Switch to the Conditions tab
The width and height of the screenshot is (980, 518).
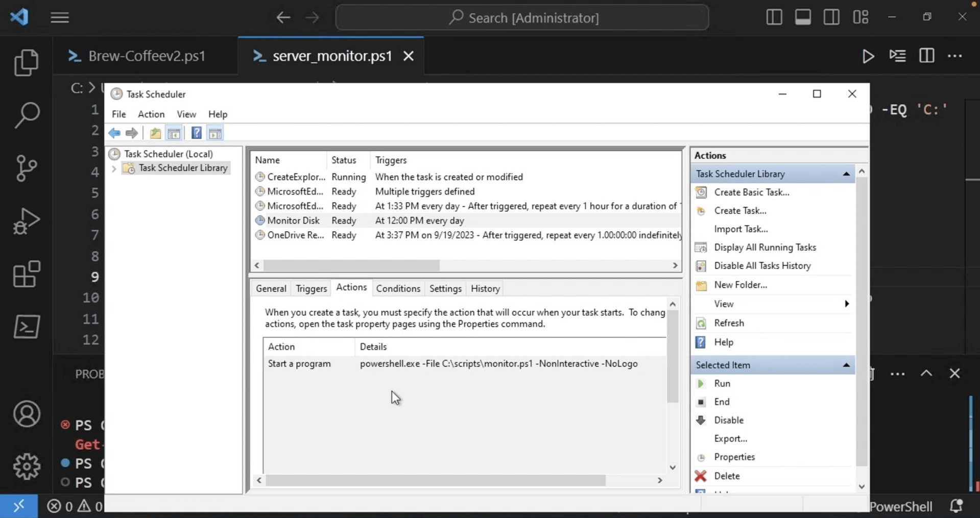coord(398,289)
